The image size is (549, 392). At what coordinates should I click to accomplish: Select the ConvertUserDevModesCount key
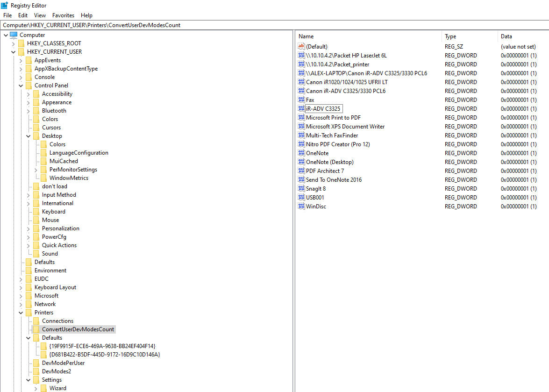tap(78, 329)
